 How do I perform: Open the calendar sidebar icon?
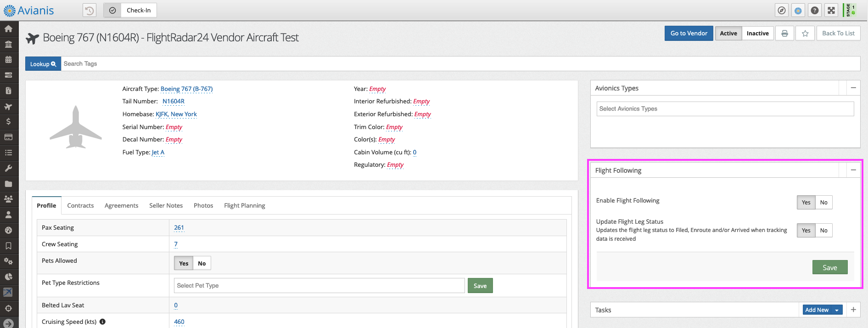tap(8, 60)
